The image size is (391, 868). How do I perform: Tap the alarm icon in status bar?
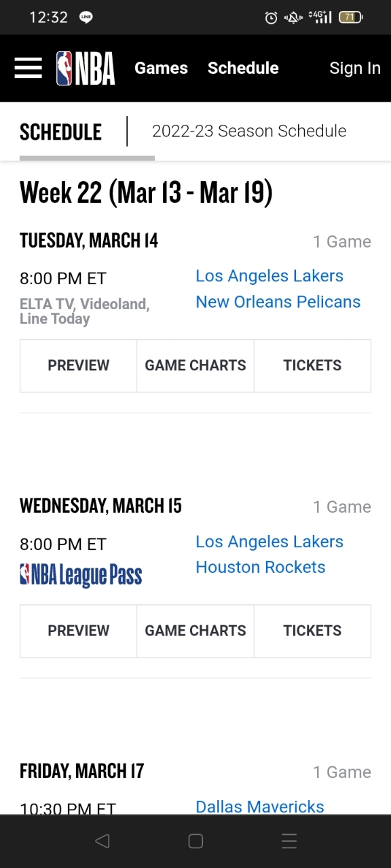coord(271,18)
